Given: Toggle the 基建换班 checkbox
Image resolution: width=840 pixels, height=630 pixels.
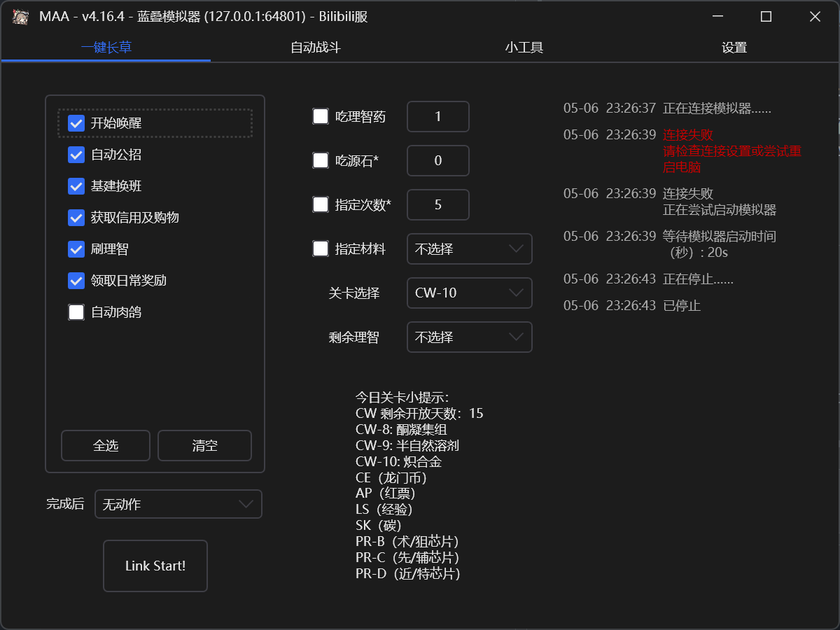Looking at the screenshot, I should [x=76, y=186].
